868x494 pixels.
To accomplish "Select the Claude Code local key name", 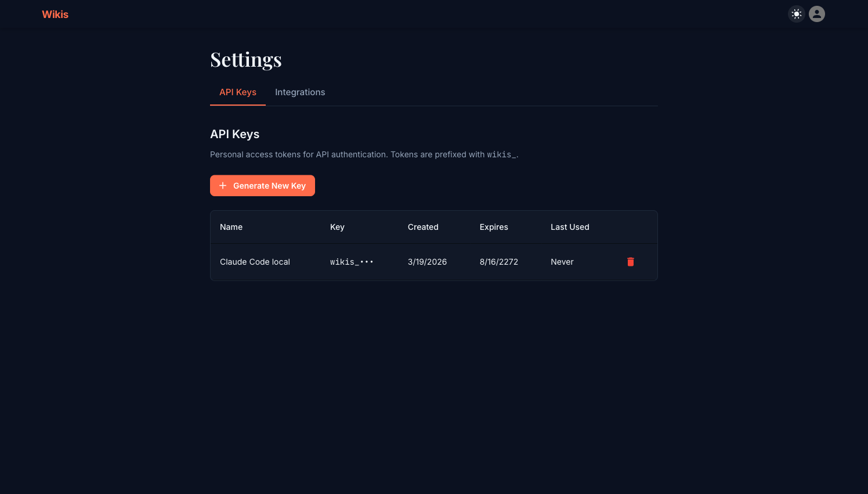I will [x=255, y=262].
